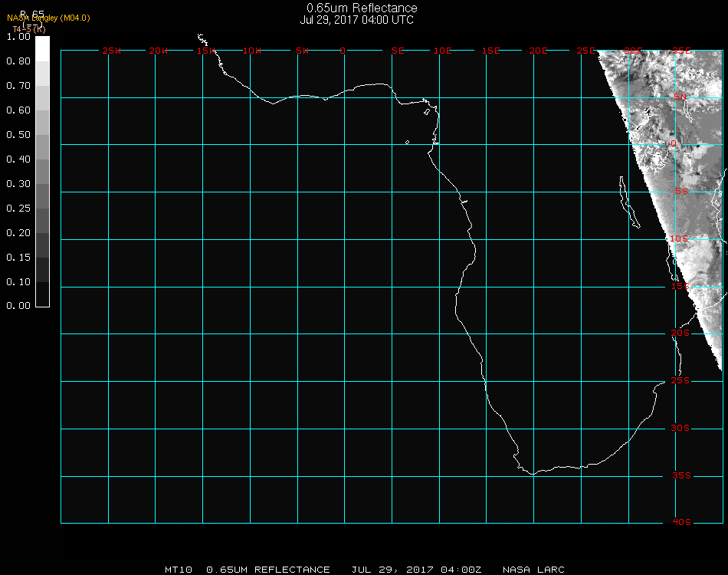This screenshot has width=728, height=575.
Task: Click the 0 latitude label on the right axis
Action: [674, 144]
